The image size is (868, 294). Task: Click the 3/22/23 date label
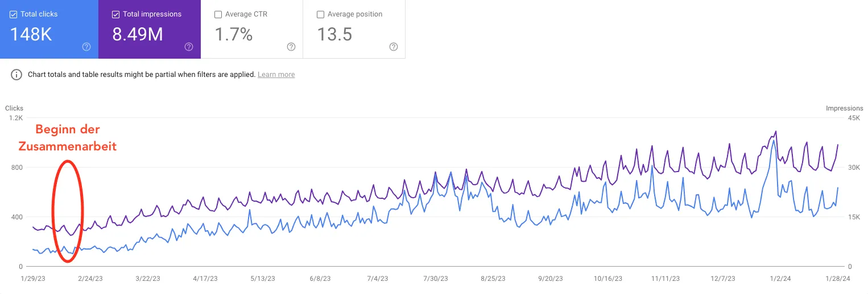(148, 279)
